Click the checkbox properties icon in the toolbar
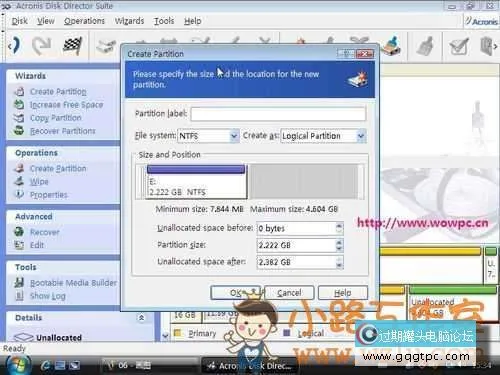Viewport: 500px width, 375px height. pyautogui.click(x=459, y=46)
